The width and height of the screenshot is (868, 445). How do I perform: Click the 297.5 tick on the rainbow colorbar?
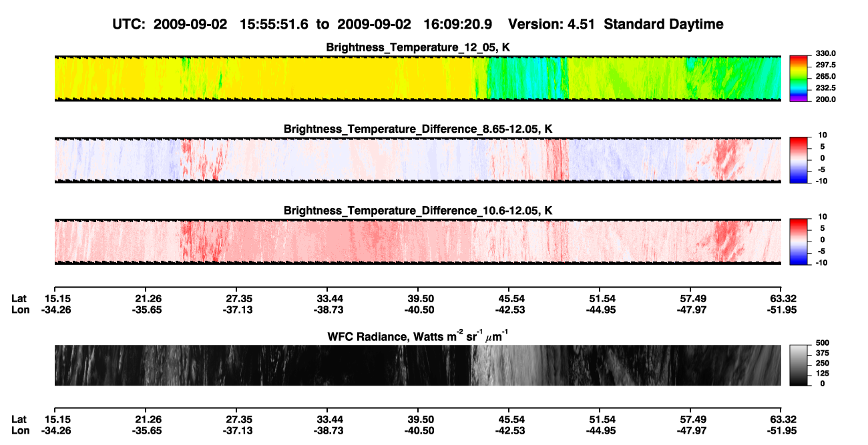[x=825, y=65]
